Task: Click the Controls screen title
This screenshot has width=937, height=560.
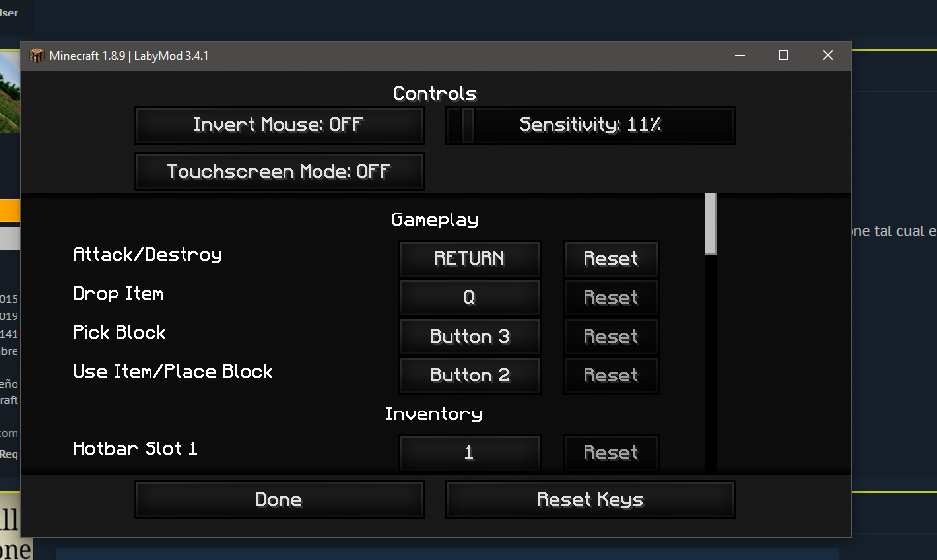Action: tap(435, 94)
